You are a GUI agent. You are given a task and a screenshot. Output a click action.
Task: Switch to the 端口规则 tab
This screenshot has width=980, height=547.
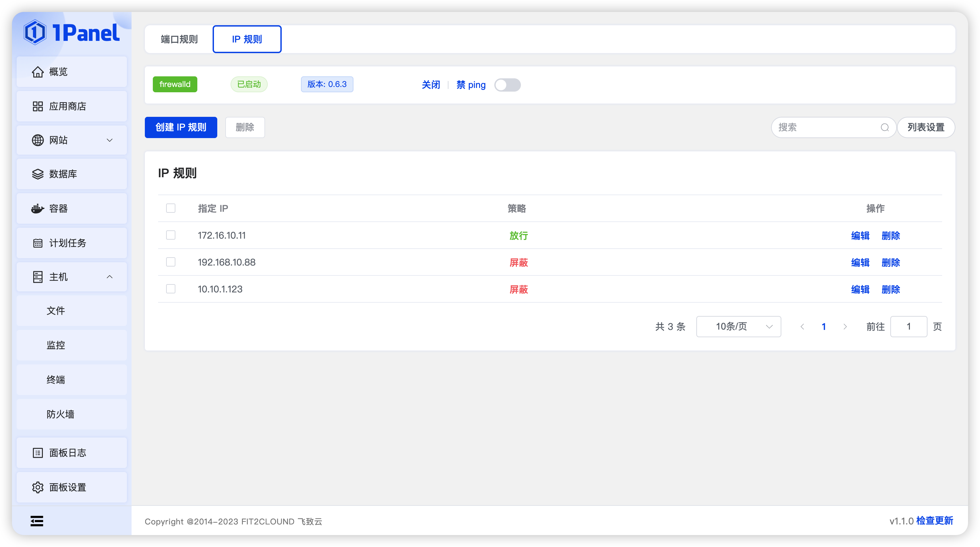[179, 39]
